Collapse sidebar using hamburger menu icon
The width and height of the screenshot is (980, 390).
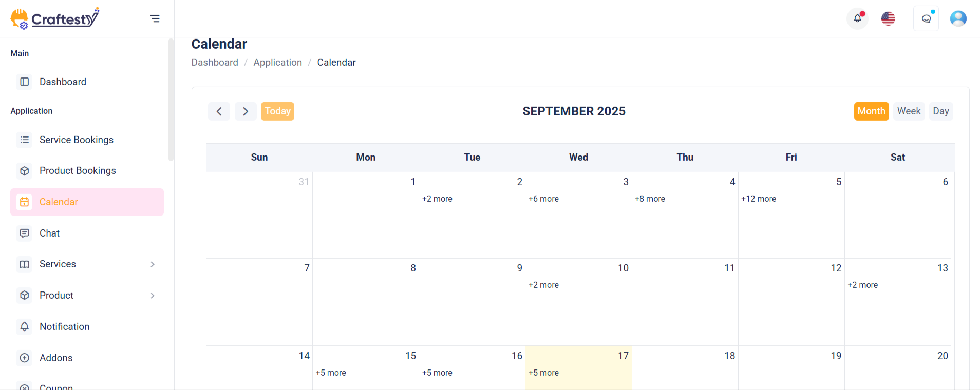155,19
